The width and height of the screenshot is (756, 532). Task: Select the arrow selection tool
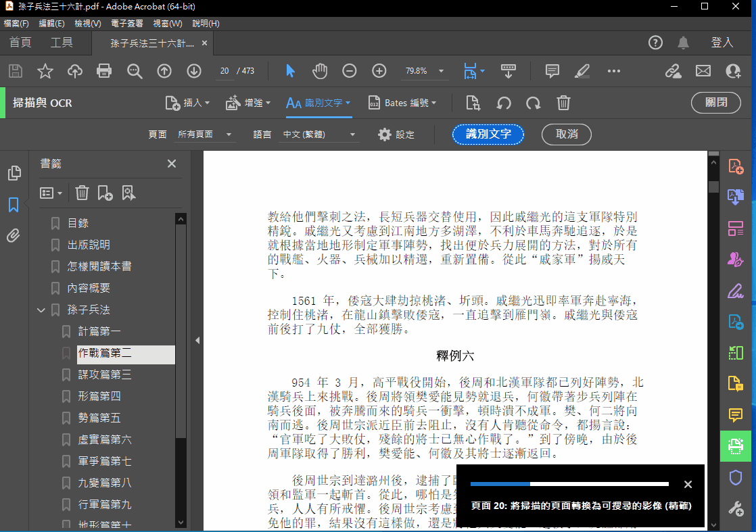[290, 71]
